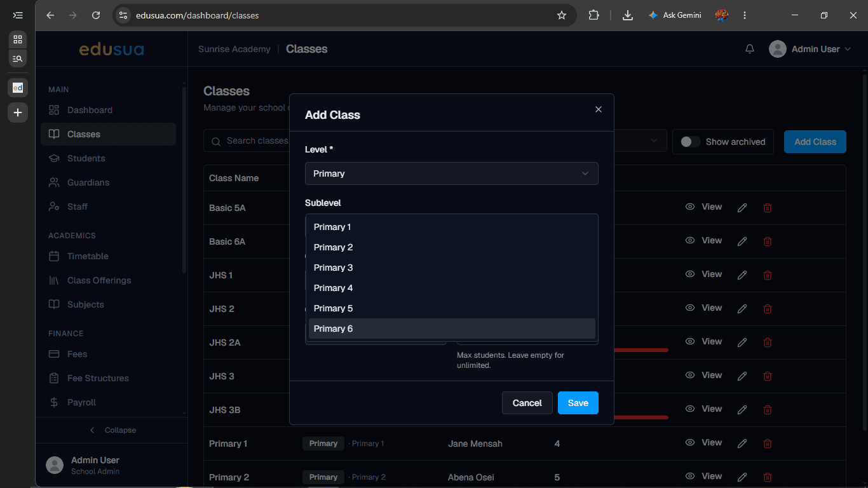Delete the Basic 5A class
The width and height of the screenshot is (868, 488).
click(x=768, y=207)
